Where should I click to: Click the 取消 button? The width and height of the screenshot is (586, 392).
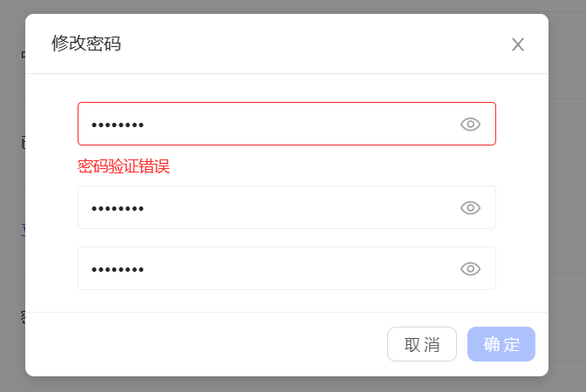422,344
